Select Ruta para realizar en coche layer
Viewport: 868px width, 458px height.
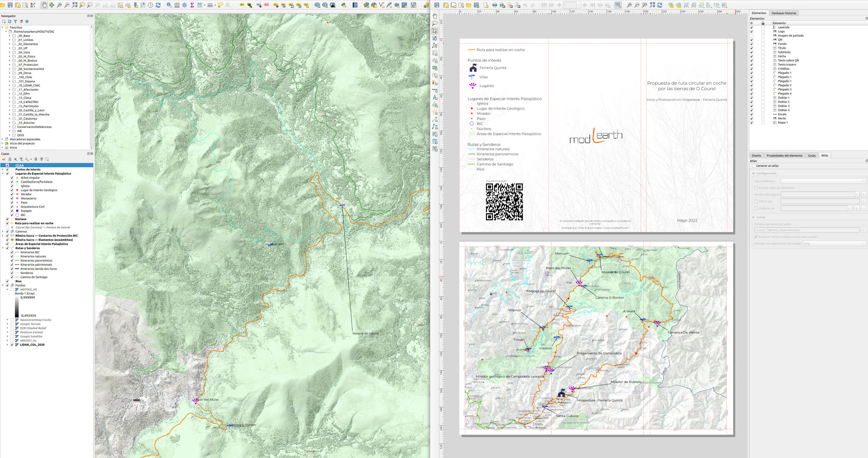[34, 223]
